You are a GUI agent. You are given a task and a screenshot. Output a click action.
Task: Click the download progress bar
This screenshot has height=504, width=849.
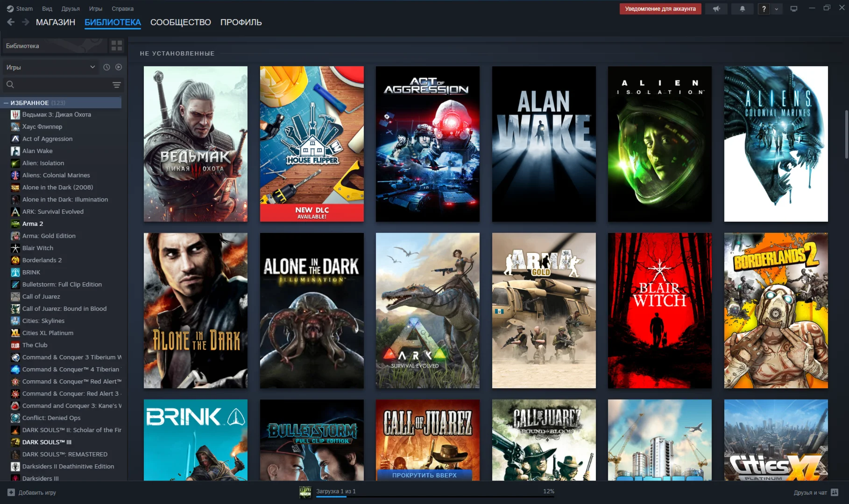click(435, 497)
